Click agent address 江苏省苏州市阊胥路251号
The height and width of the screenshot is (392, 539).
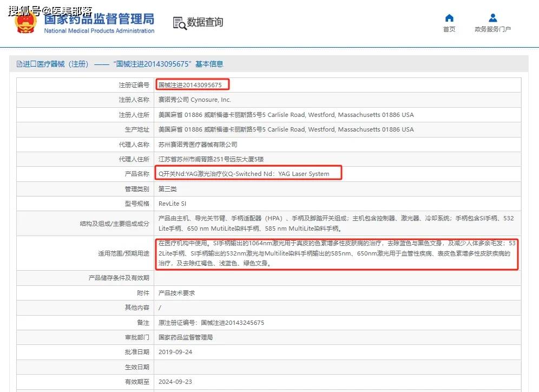(211, 159)
